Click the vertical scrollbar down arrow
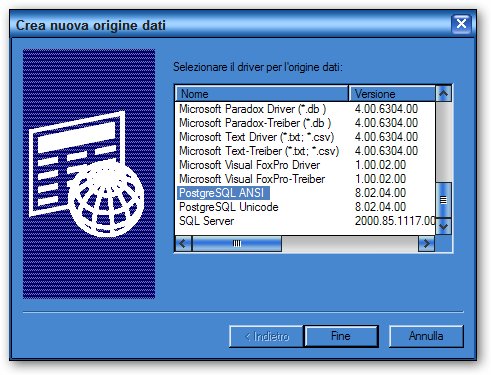The height and width of the screenshot is (375, 491). pos(443,226)
